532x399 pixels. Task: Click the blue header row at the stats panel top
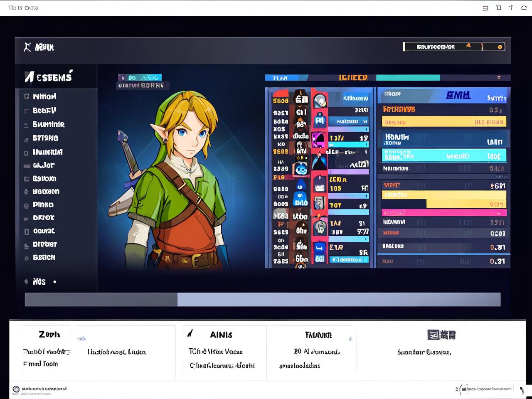click(x=444, y=96)
